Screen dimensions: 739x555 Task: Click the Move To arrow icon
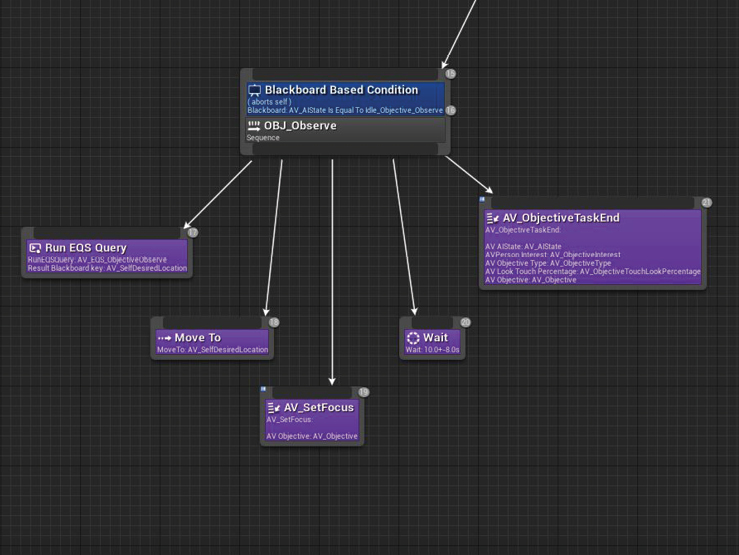(x=164, y=338)
